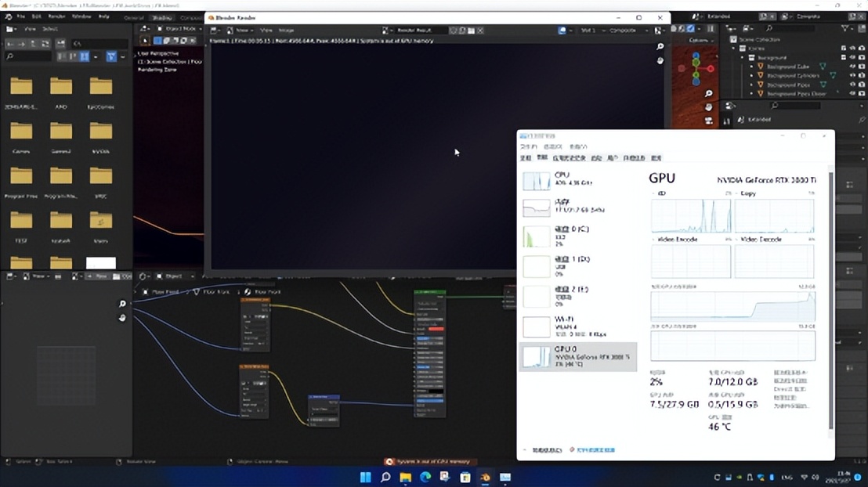Image resolution: width=868 pixels, height=487 pixels.
Task: Open viewport Options dropdown
Action: (700, 41)
